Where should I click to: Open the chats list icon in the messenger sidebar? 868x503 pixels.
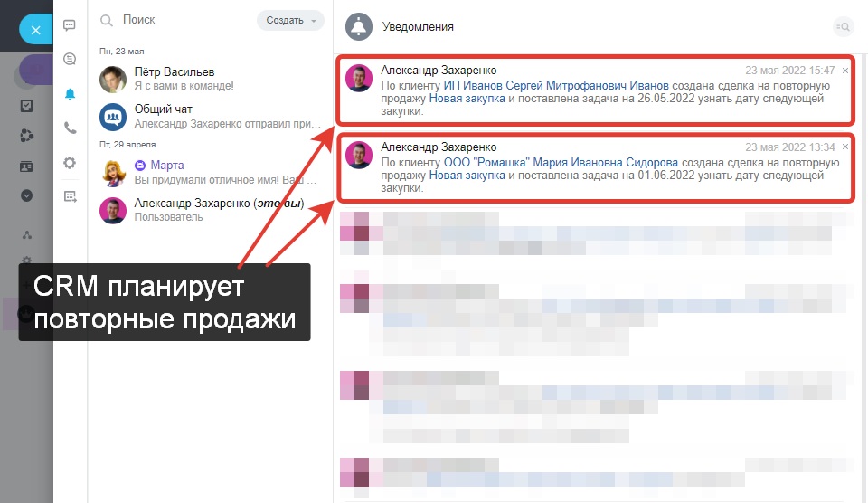[70, 25]
